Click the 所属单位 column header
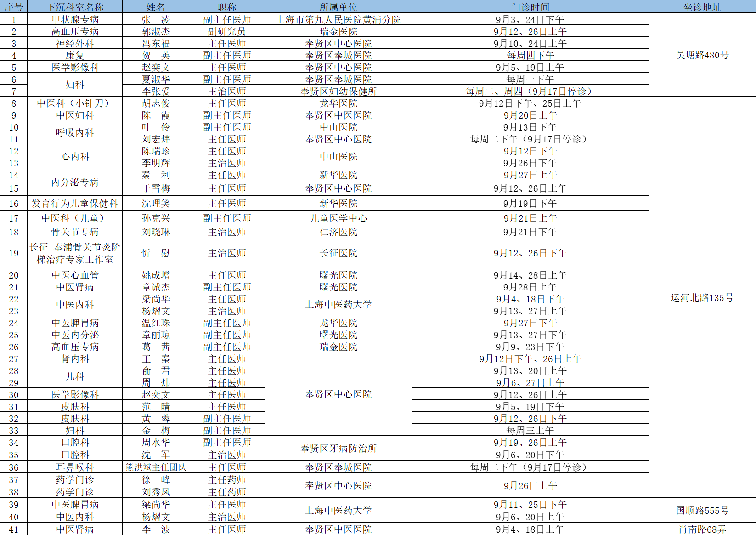Viewport: 756px width, 535px height. point(339,7)
